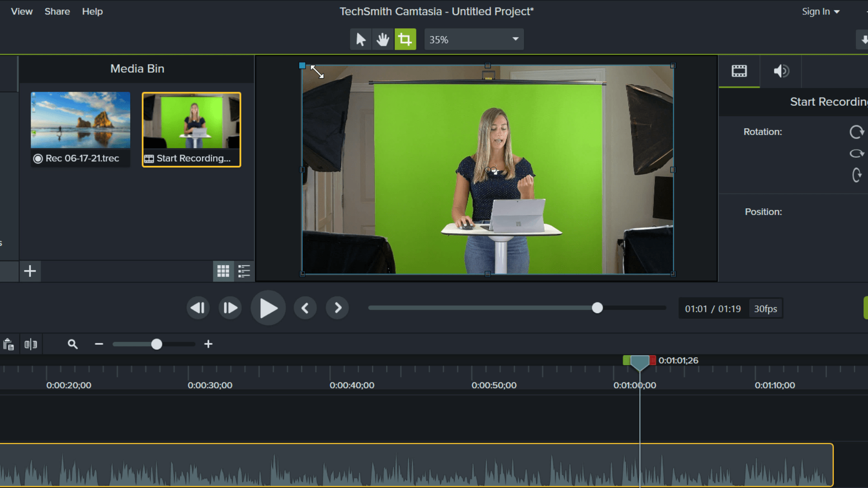Click the green in-point playhead handle

pos(626,360)
